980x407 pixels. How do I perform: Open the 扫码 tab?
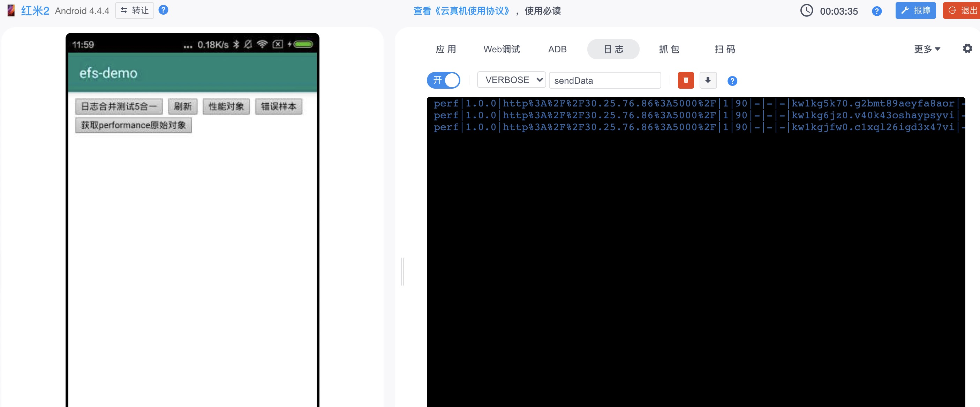coord(725,49)
